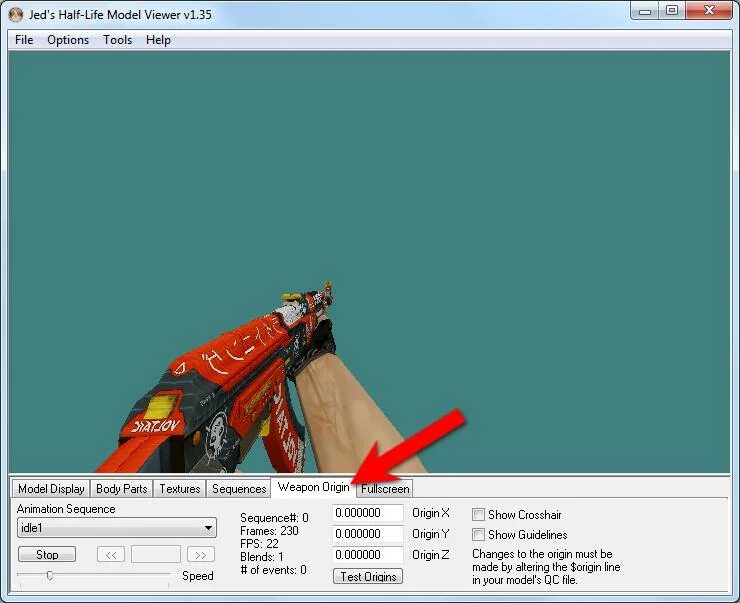Enable the Show Guidelines checkbox

tap(478, 535)
